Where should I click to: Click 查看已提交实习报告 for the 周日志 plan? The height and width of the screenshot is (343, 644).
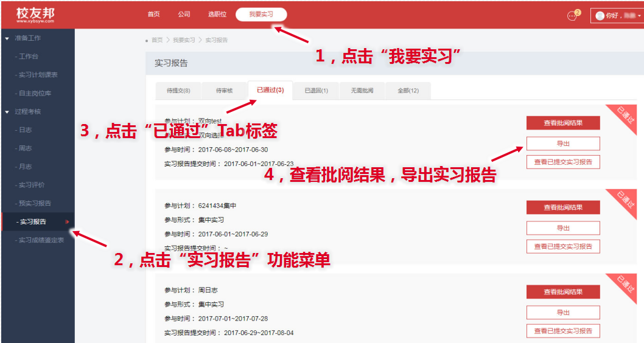[562, 331]
